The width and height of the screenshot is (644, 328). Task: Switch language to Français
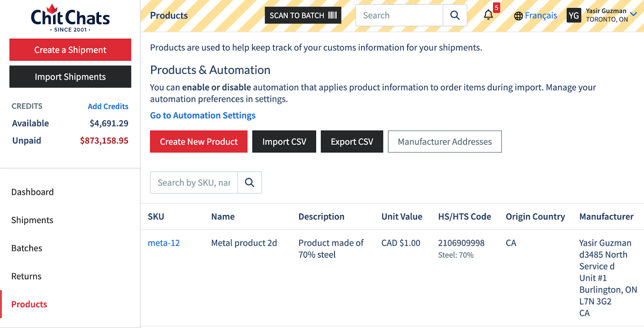click(541, 16)
